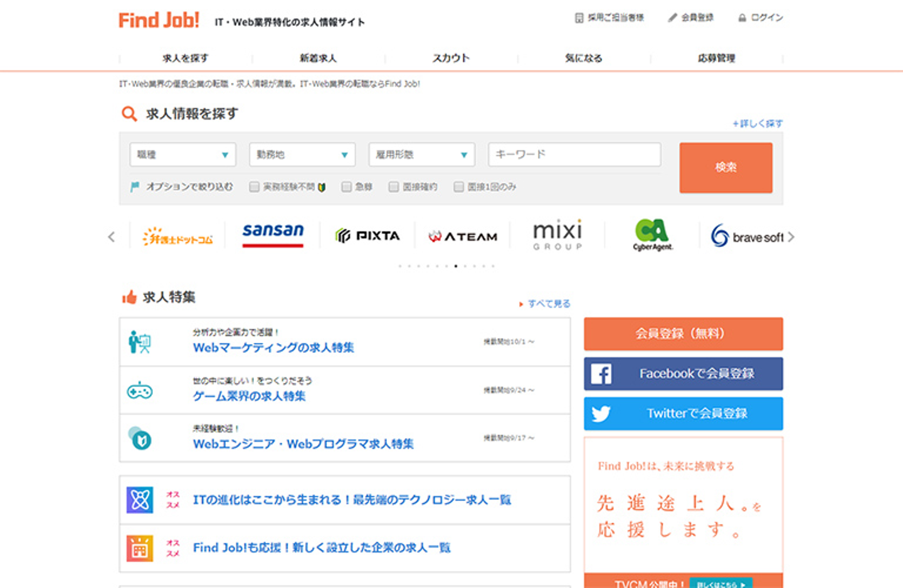Switch to the 気になる tab
903x588 pixels.
pyautogui.click(x=584, y=58)
